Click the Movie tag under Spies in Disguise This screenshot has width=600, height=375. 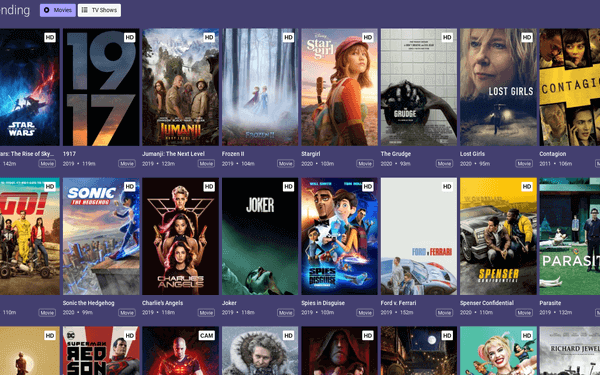365,313
